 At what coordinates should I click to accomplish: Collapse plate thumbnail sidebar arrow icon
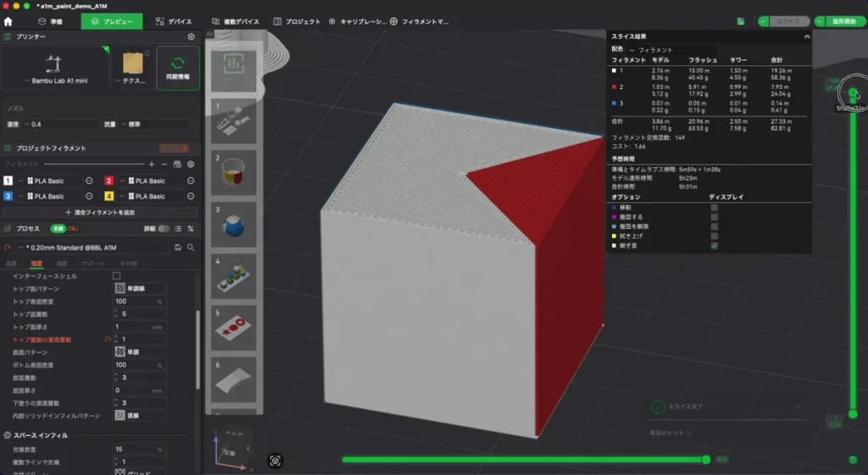click(210, 34)
